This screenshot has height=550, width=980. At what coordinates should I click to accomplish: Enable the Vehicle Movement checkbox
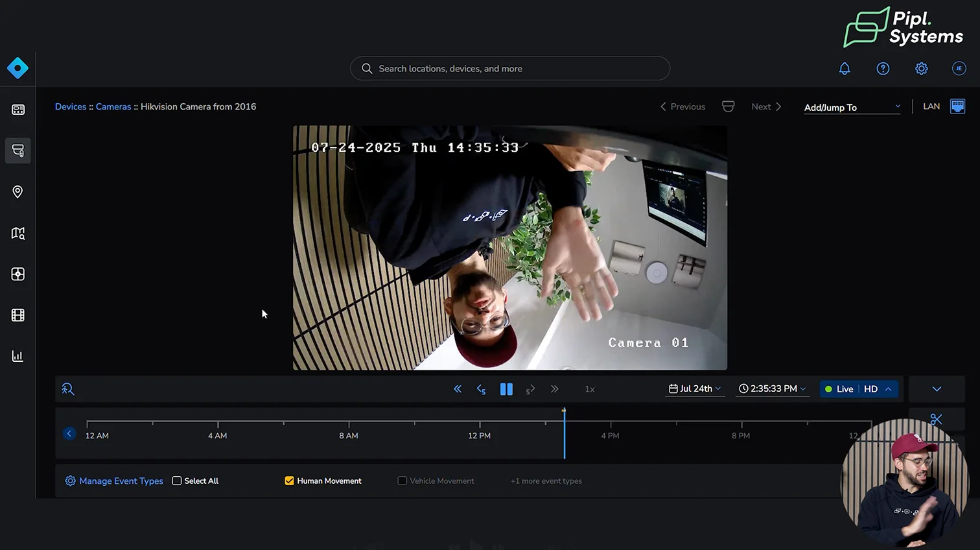pos(402,481)
